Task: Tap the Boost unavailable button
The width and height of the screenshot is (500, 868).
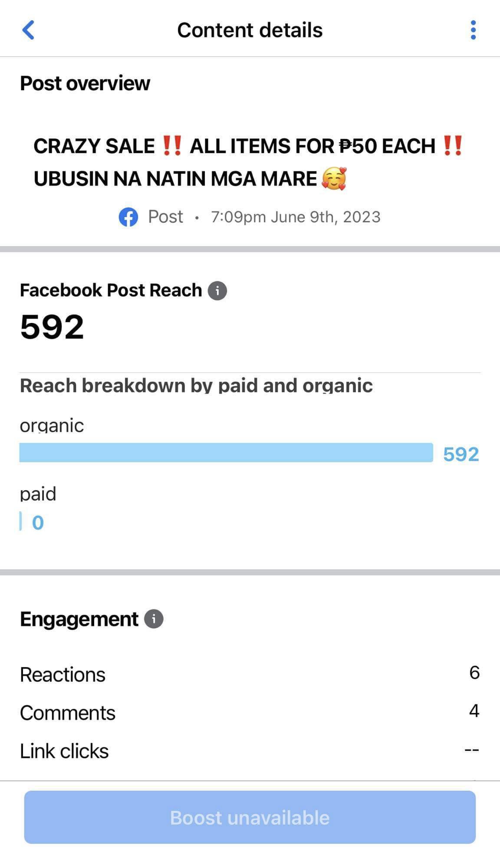Action: 250,817
